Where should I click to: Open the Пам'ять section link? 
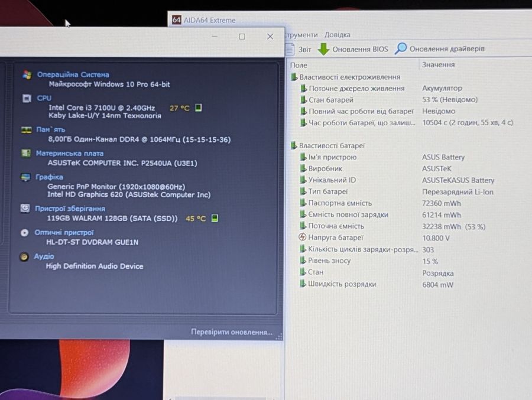[x=51, y=129]
